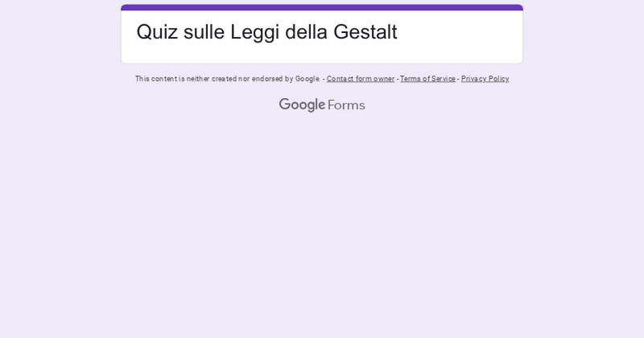Click the purple accent bar atop the form card

pyautogui.click(x=322, y=7)
